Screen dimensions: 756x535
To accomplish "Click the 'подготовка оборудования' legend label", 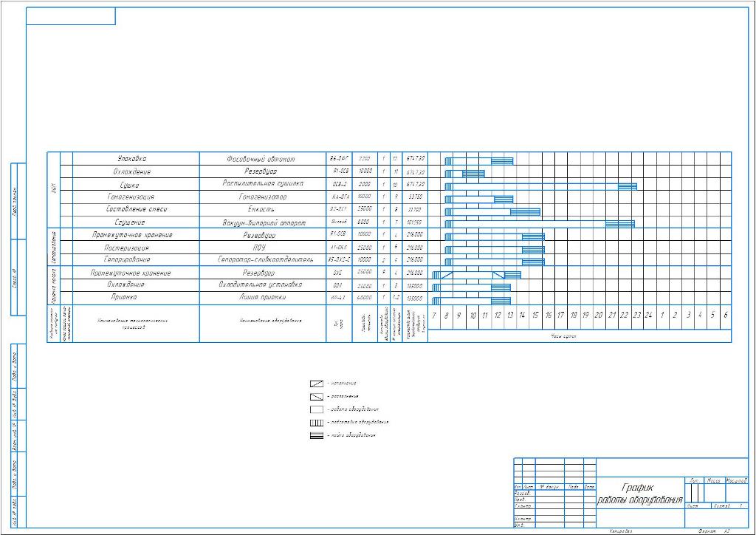I will 358,422.
